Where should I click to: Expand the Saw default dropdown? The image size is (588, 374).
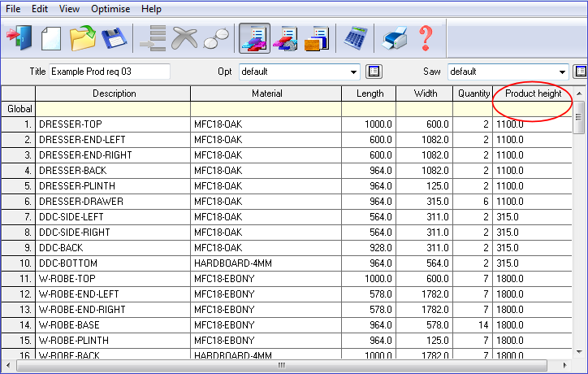coord(563,72)
